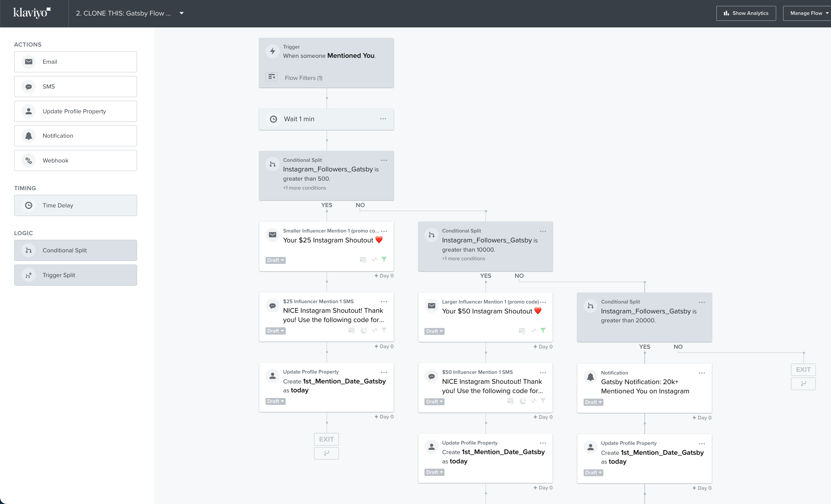Click the green filter icon on $25 Shoutout email
831x504 pixels.
click(x=384, y=259)
